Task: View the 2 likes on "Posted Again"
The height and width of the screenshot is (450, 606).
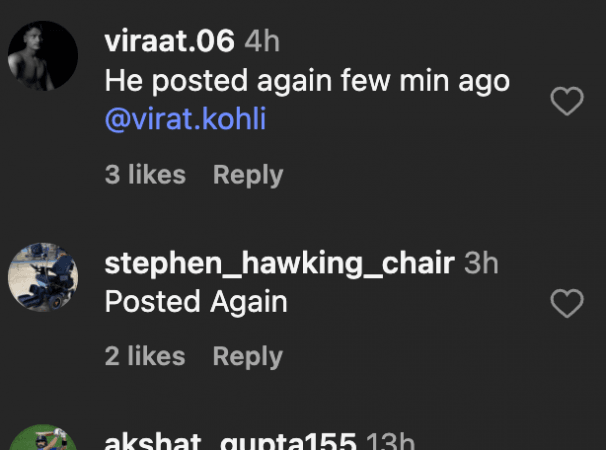Action: [145, 356]
